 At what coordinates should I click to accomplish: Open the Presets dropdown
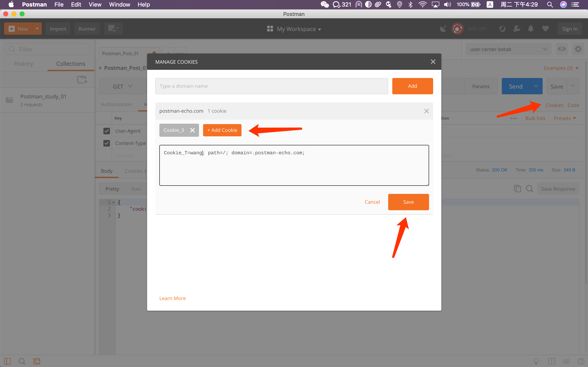coord(565,118)
